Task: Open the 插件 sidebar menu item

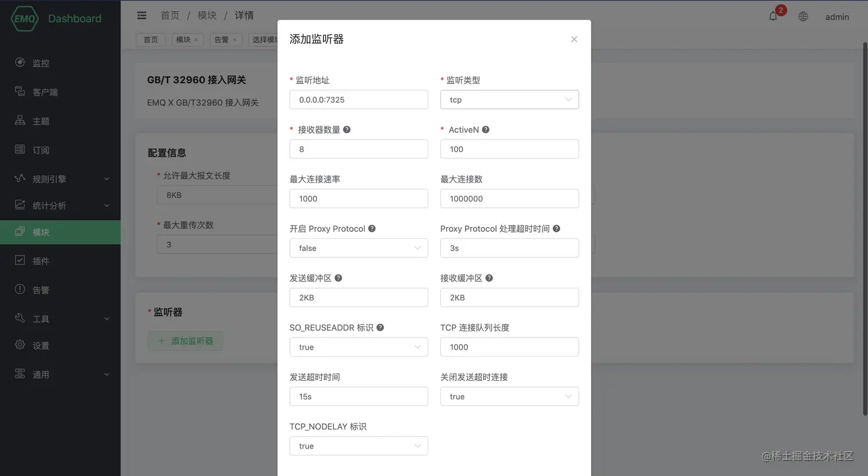Action: (60, 261)
